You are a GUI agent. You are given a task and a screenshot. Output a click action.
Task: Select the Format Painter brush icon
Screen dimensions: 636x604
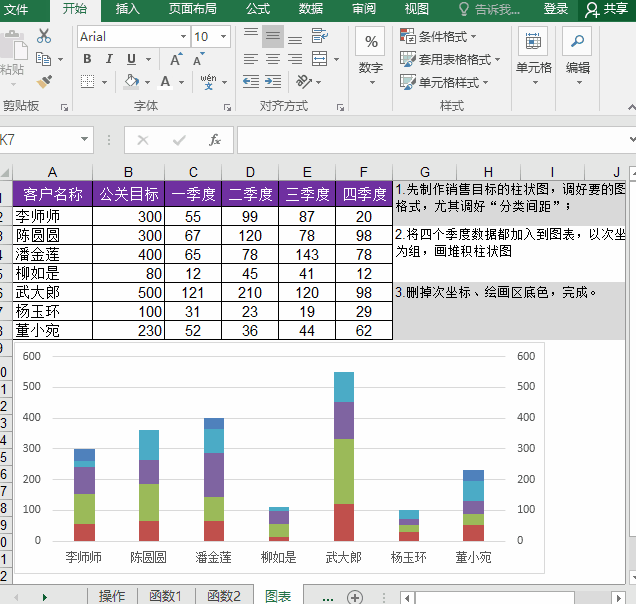pos(44,82)
